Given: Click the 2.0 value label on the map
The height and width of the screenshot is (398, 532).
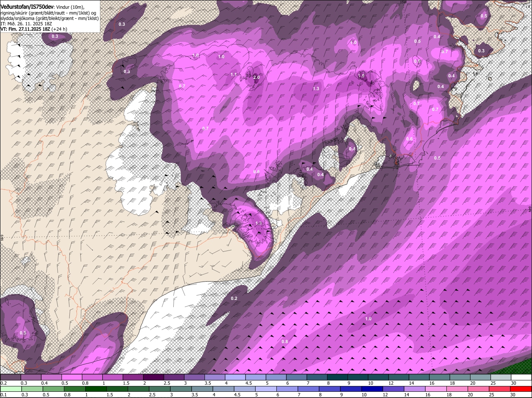Looking at the screenshot, I should click(x=256, y=77).
